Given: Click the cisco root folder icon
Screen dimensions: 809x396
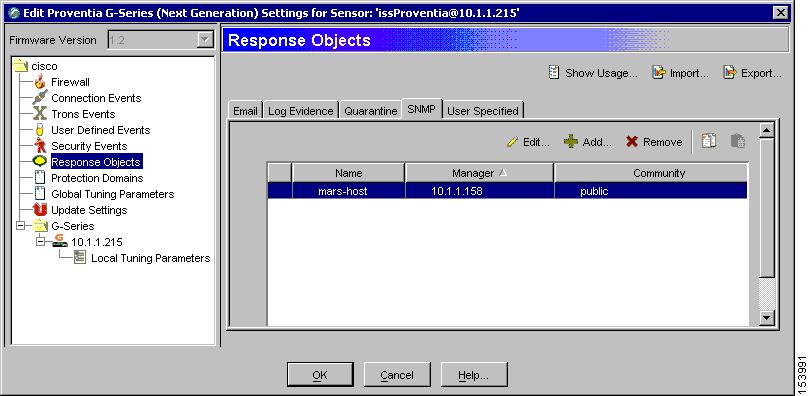Looking at the screenshot, I should 21,65.
